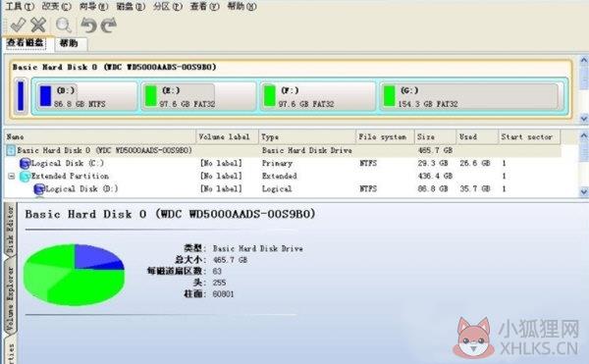The height and width of the screenshot is (364, 589).
Task: Click the redo arrow toolbar icon
Action: (109, 26)
